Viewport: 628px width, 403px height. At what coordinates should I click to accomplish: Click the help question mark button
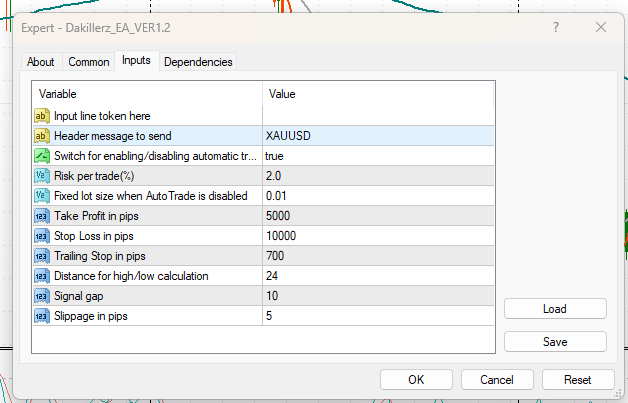tap(556, 27)
